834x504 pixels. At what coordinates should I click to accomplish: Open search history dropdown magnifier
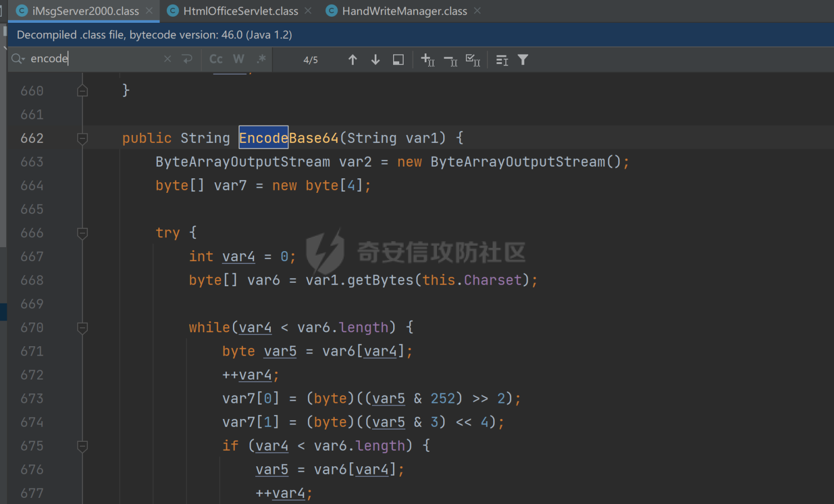click(x=18, y=59)
